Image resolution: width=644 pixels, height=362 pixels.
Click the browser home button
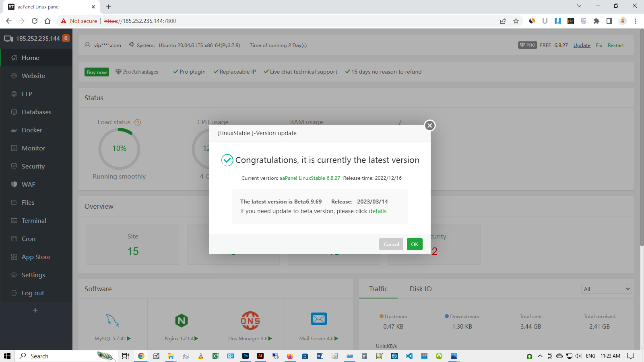47,21
